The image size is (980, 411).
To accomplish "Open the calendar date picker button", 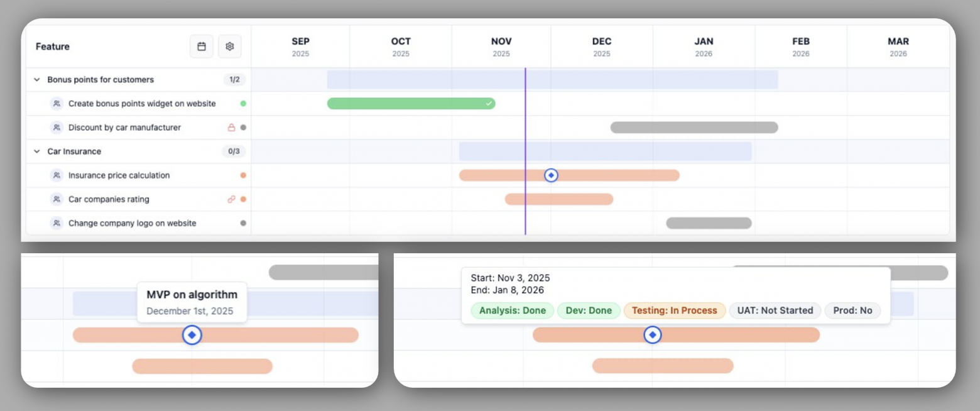I will coord(202,47).
